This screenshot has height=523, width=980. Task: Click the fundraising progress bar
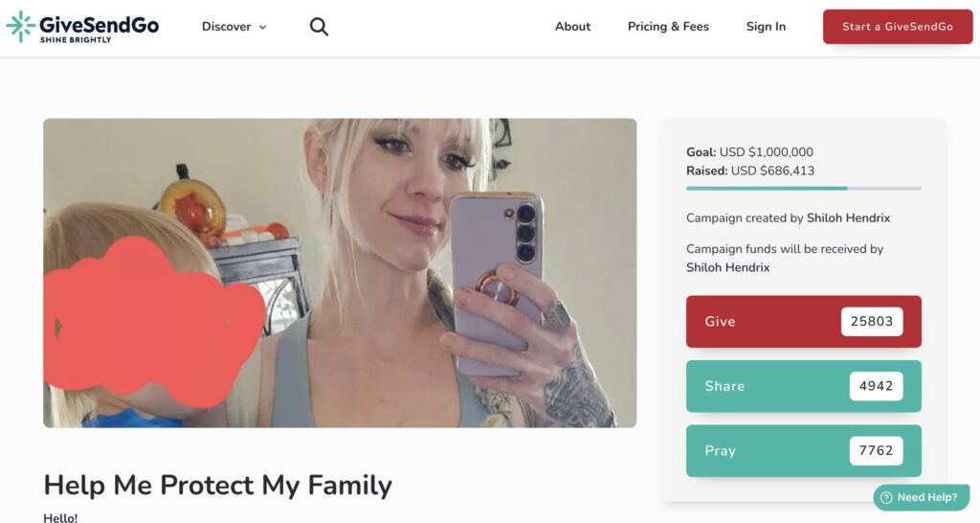click(804, 189)
